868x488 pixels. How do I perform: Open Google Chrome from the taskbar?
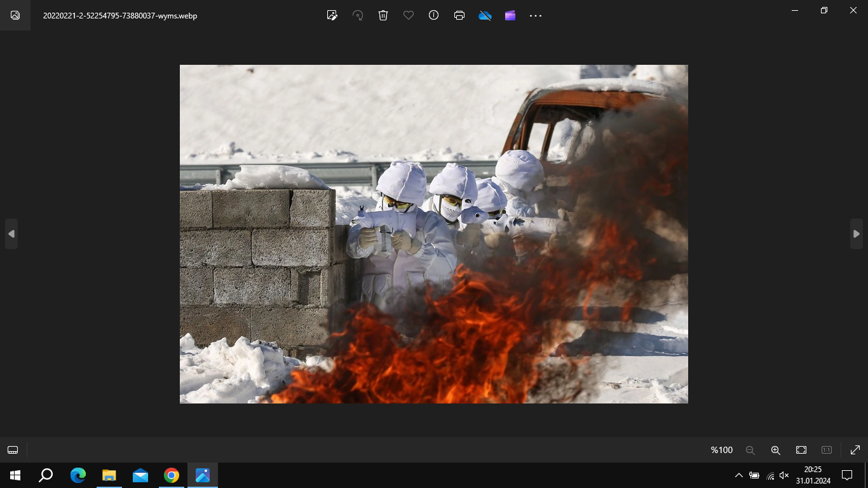click(171, 475)
